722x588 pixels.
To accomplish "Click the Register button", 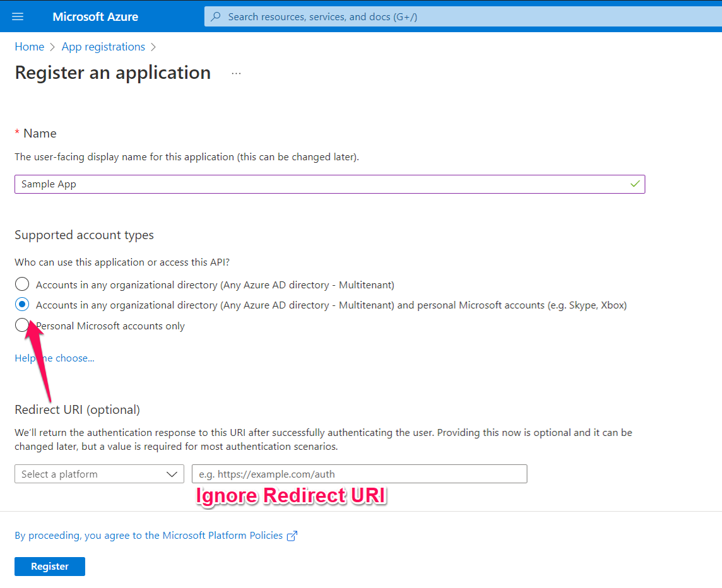I will tap(50, 567).
